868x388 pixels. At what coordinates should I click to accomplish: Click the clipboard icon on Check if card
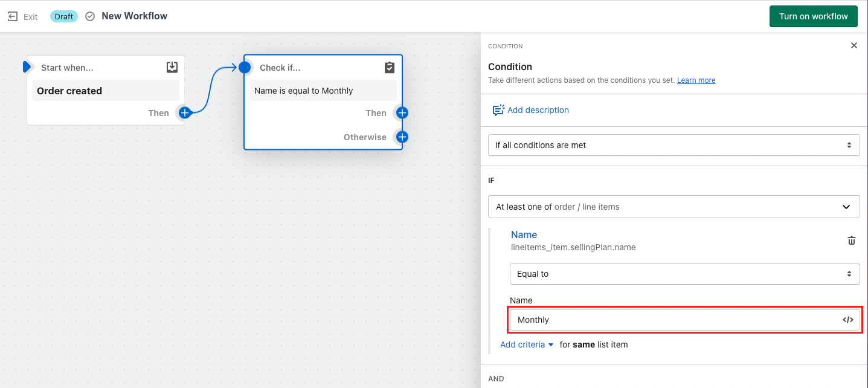[x=390, y=67]
